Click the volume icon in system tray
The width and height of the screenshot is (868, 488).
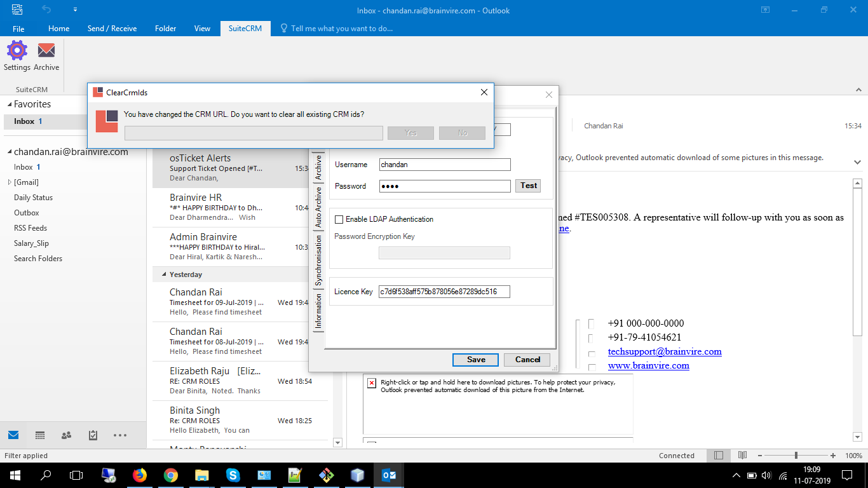tap(766, 475)
